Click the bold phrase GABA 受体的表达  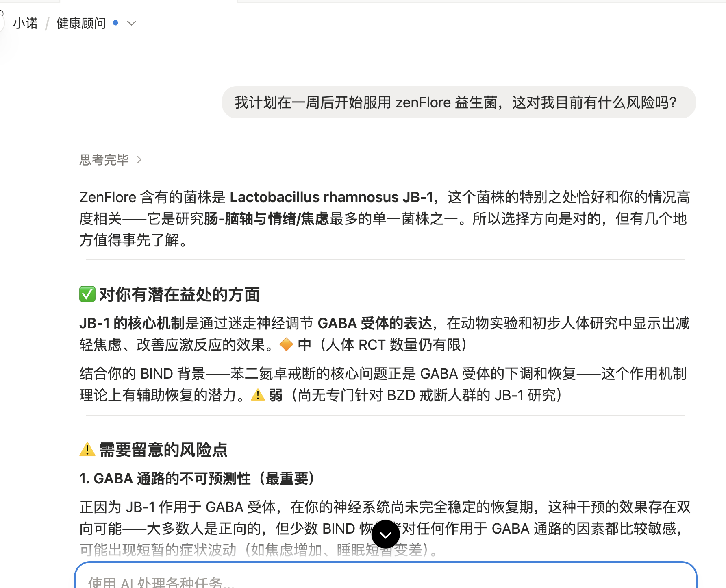pos(374,323)
